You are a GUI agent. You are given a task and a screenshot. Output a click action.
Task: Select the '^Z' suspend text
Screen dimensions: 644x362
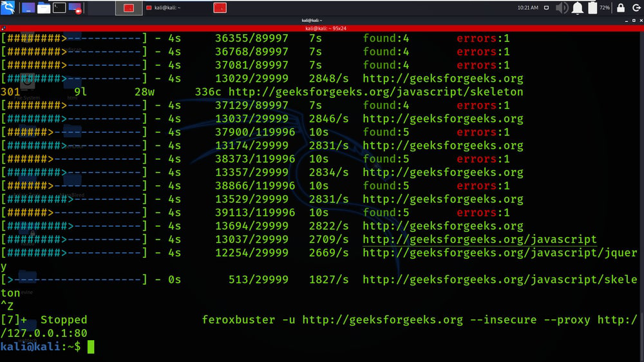pyautogui.click(x=7, y=307)
